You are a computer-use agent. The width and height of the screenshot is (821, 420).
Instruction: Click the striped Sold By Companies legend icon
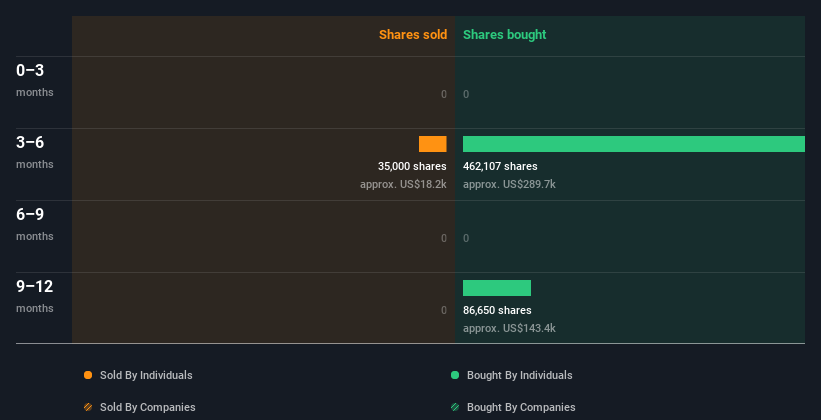(88, 407)
